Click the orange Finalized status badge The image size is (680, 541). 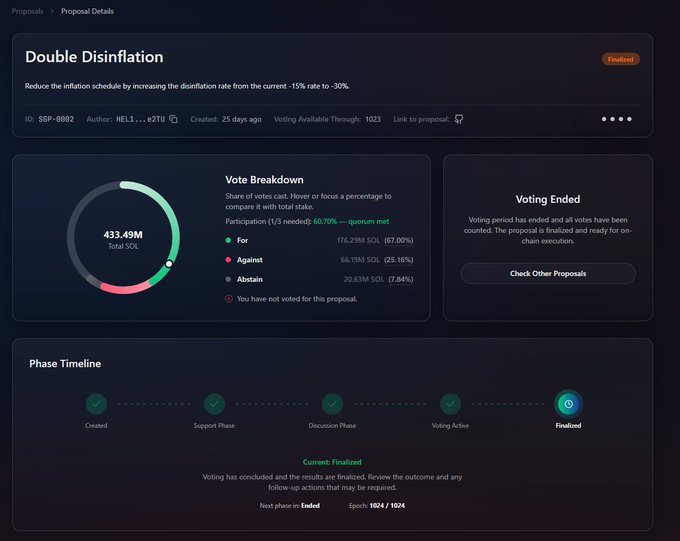coord(620,59)
